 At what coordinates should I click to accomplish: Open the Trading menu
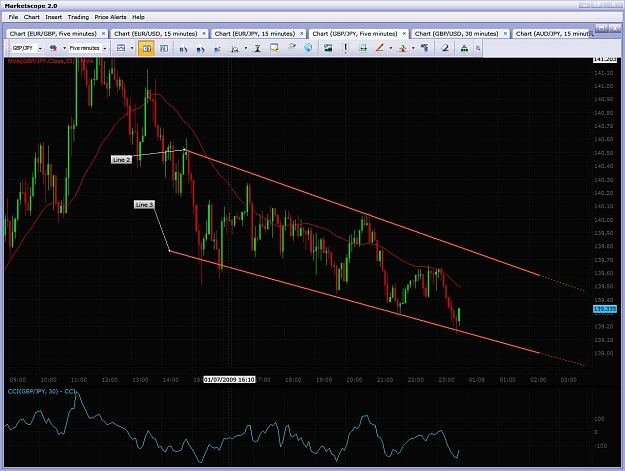coord(78,17)
